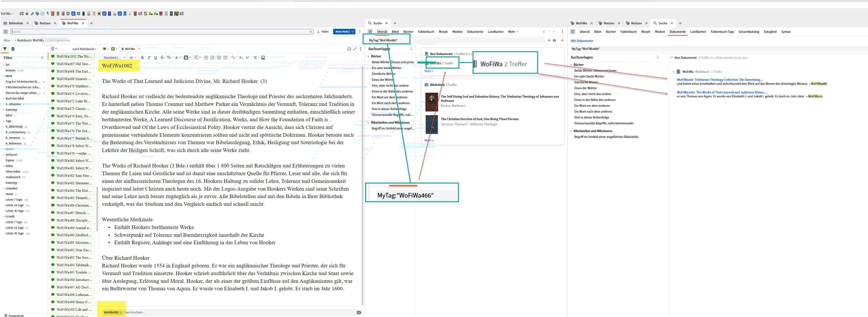
Task: Insert an image into the note
Action: pyautogui.click(x=263, y=58)
